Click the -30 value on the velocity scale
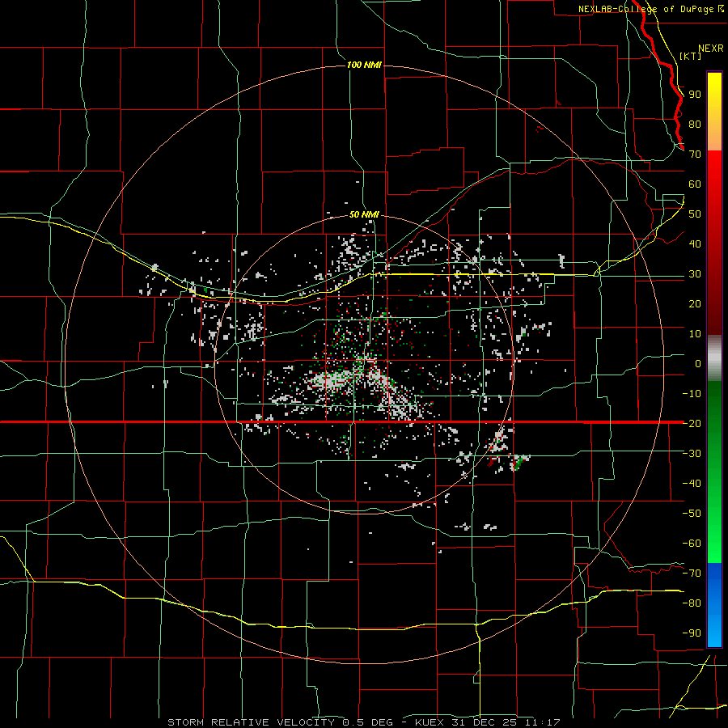728x728 pixels. (692, 454)
